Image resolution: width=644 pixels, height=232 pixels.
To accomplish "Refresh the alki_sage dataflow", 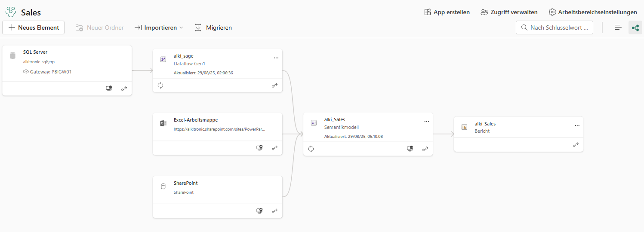I will coord(160,85).
